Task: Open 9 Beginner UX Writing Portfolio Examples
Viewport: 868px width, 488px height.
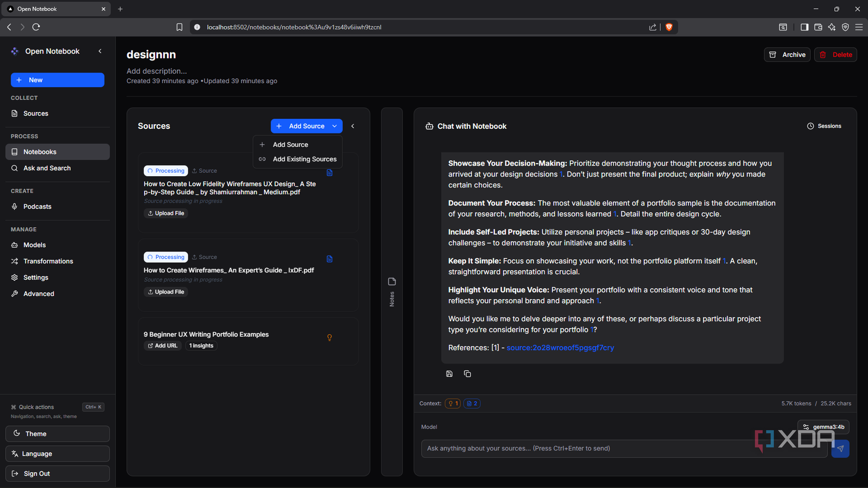Action: pyautogui.click(x=206, y=334)
